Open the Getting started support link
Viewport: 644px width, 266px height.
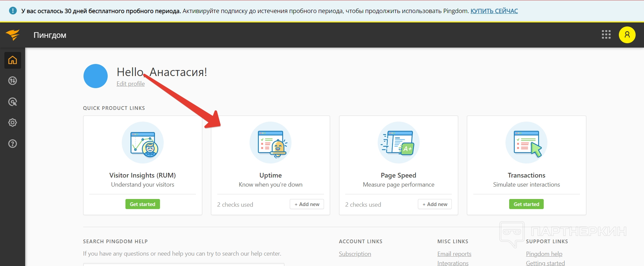click(x=545, y=263)
